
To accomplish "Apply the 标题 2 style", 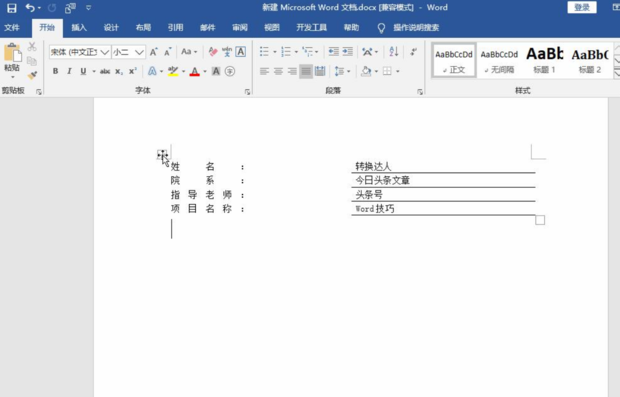I will [590, 60].
